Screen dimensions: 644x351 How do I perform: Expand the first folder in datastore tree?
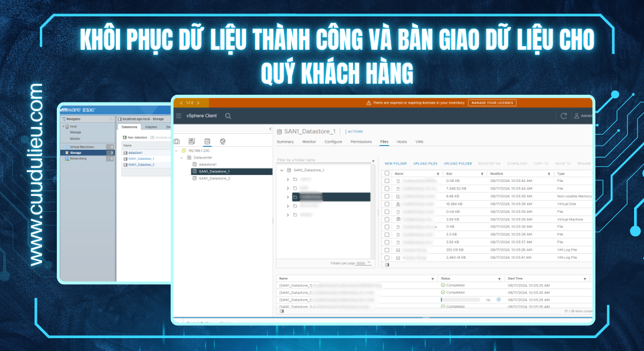[287, 180]
